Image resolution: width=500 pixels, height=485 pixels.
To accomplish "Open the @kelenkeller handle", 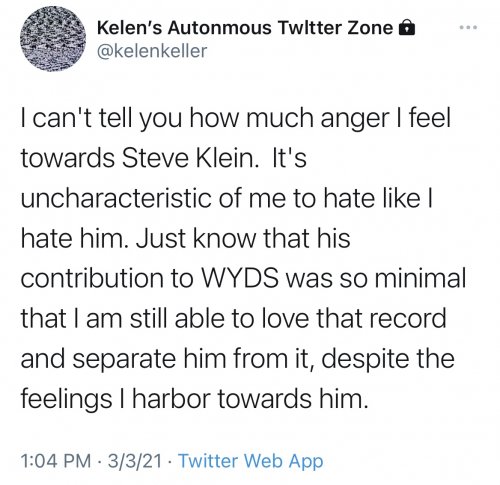I will click(152, 51).
